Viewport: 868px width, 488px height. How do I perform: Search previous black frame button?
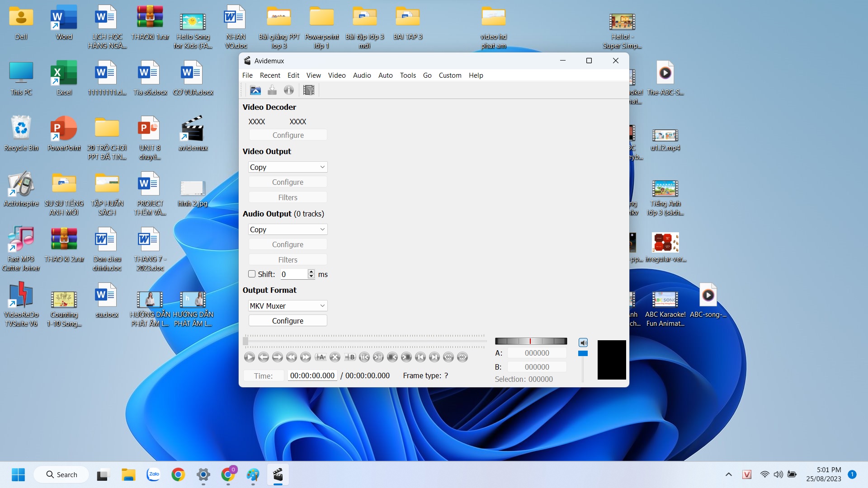tap(392, 357)
